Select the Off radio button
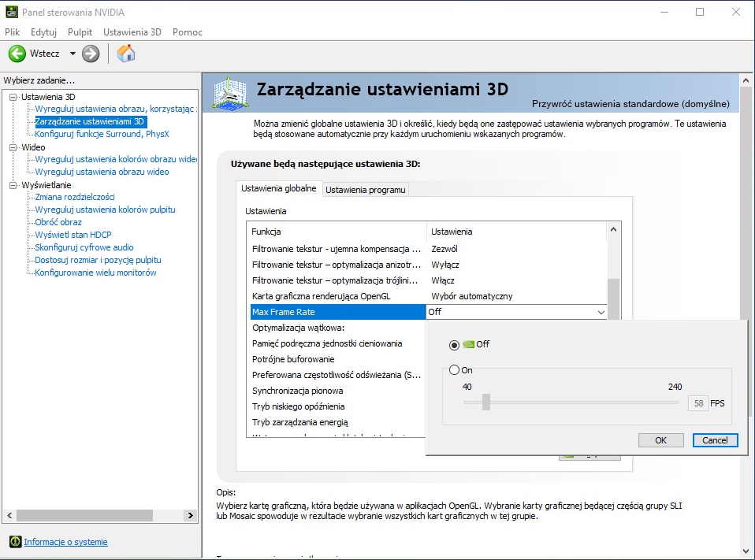 tap(454, 345)
